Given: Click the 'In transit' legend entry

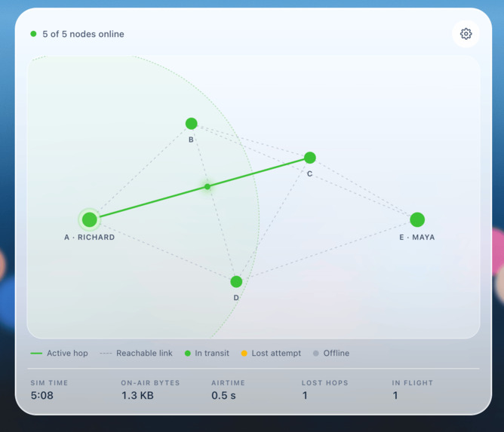Looking at the screenshot, I should (207, 354).
